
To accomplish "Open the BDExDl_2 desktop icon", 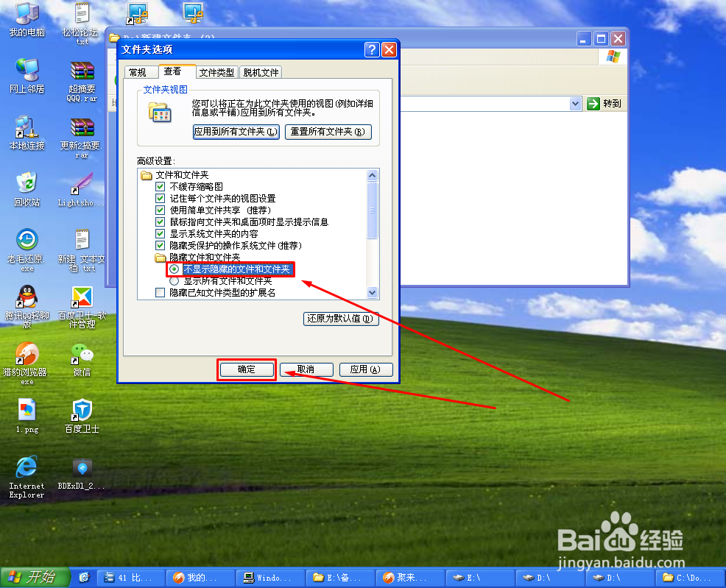I will tap(82, 474).
